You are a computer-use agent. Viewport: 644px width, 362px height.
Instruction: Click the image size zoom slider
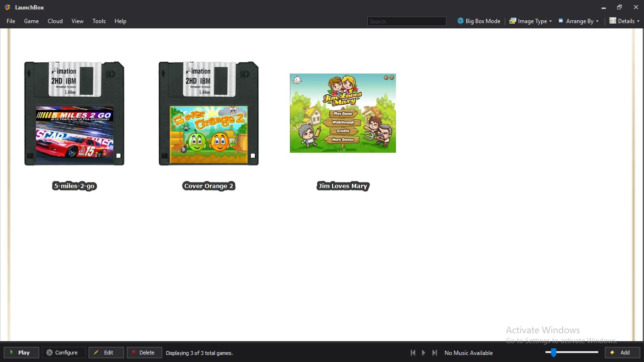[572, 352]
